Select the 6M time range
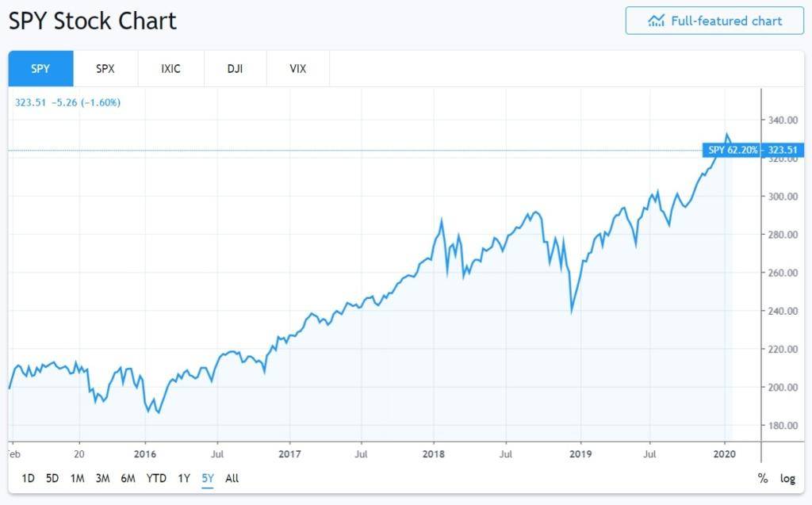 pyautogui.click(x=128, y=478)
